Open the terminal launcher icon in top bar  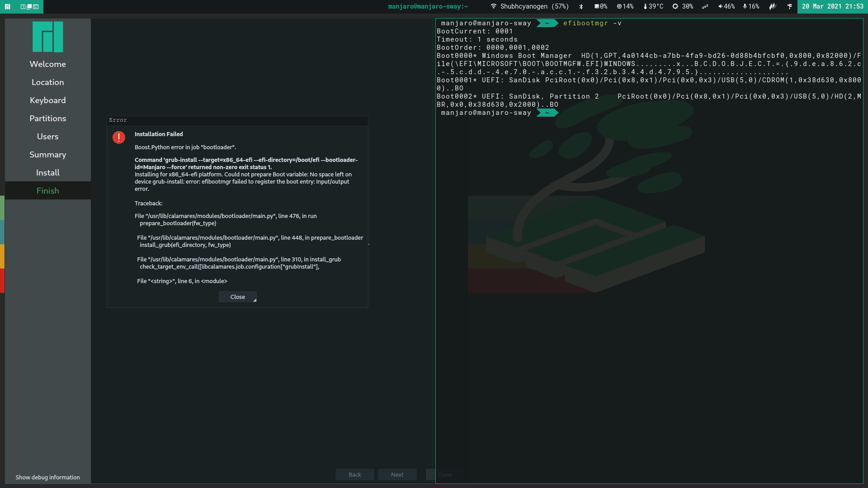36,7
